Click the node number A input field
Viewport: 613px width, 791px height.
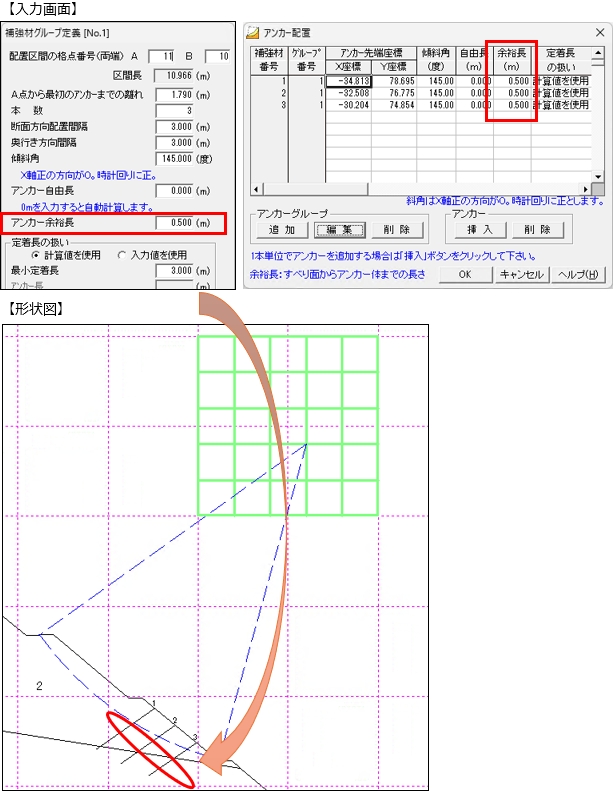(161, 56)
